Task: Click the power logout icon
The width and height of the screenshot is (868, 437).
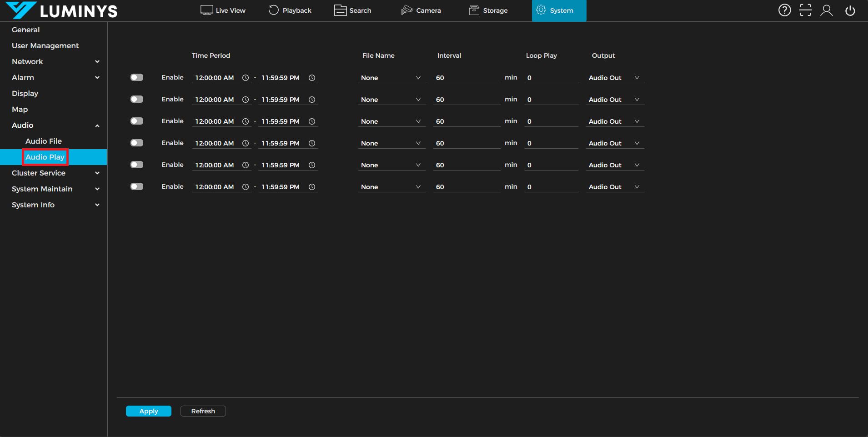Action: [850, 10]
